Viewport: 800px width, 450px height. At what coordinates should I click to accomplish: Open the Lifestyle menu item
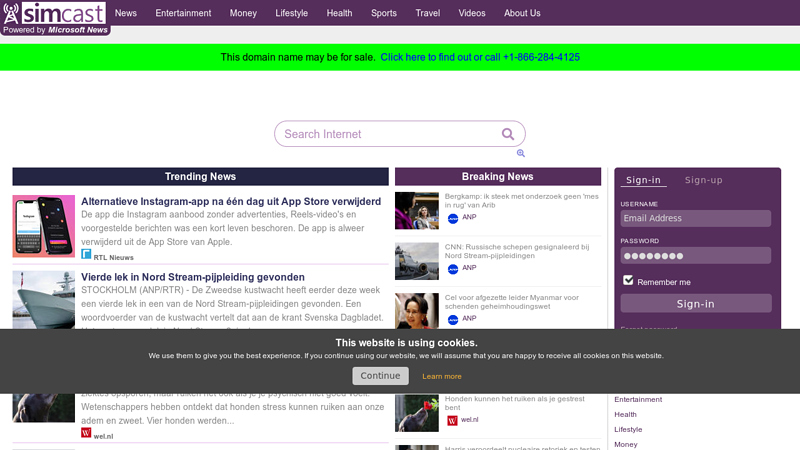[291, 13]
